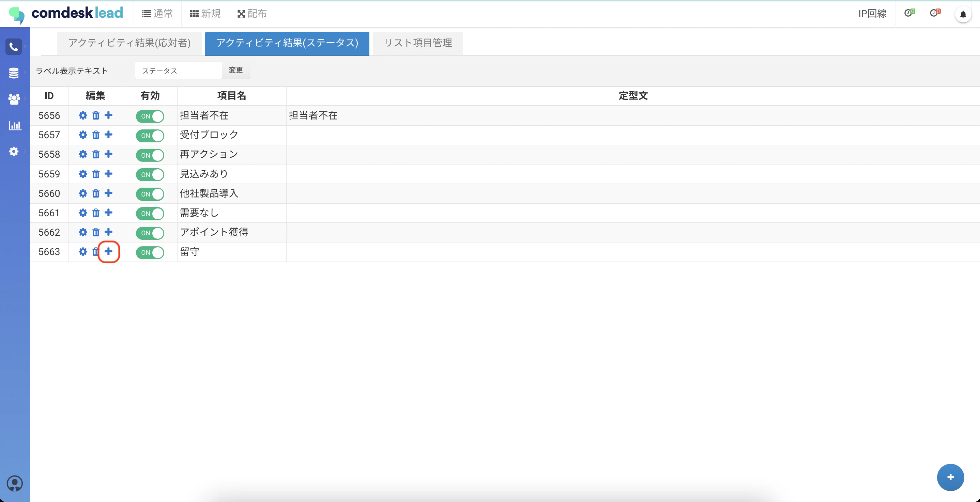The image size is (980, 502).
Task: Click the plus icon in row 5660
Action: pos(108,193)
